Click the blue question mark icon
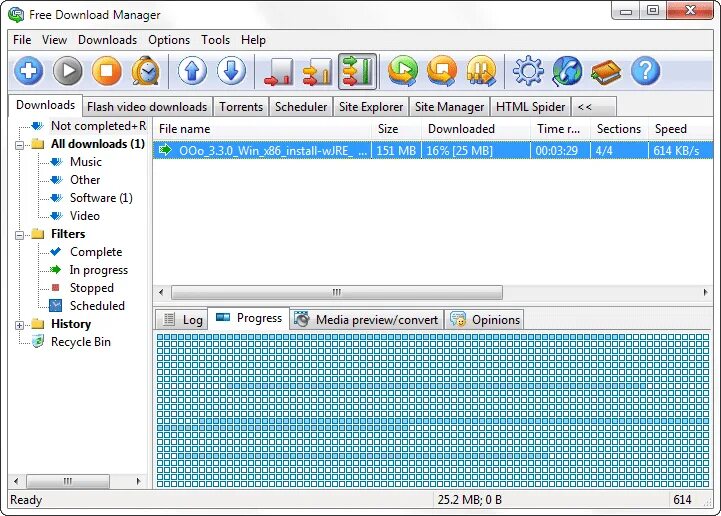Screen dimensions: 721x516 click(x=646, y=71)
